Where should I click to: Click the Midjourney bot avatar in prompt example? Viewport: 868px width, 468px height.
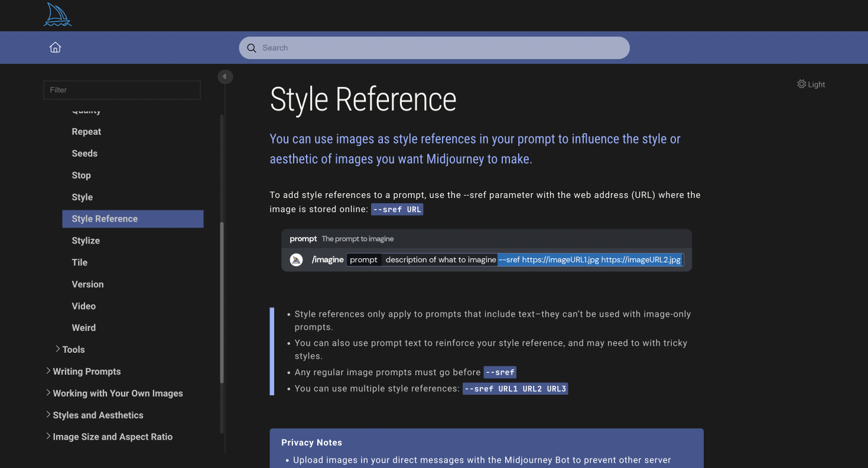click(297, 260)
